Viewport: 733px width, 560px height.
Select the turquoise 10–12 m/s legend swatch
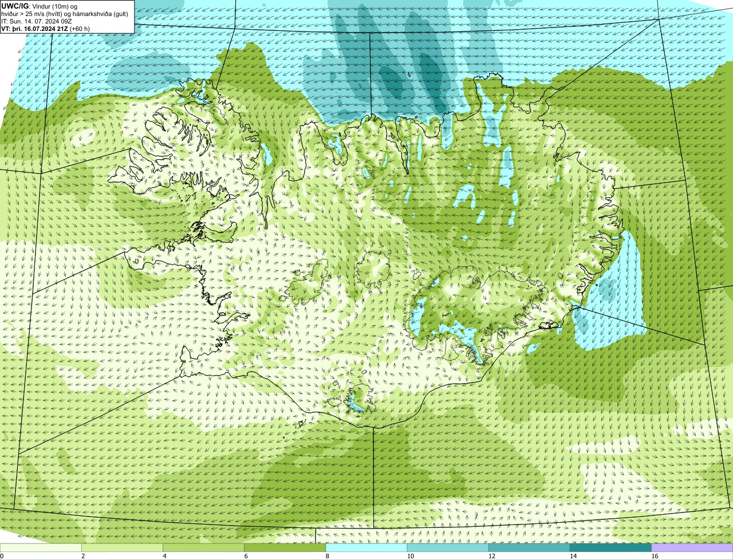point(448,547)
